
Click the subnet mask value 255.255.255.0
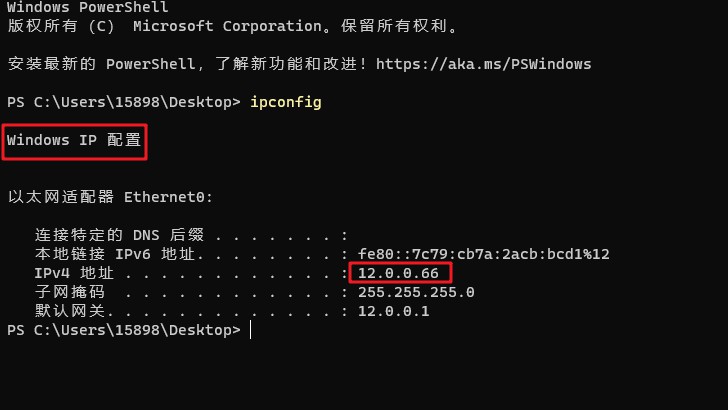(x=416, y=292)
